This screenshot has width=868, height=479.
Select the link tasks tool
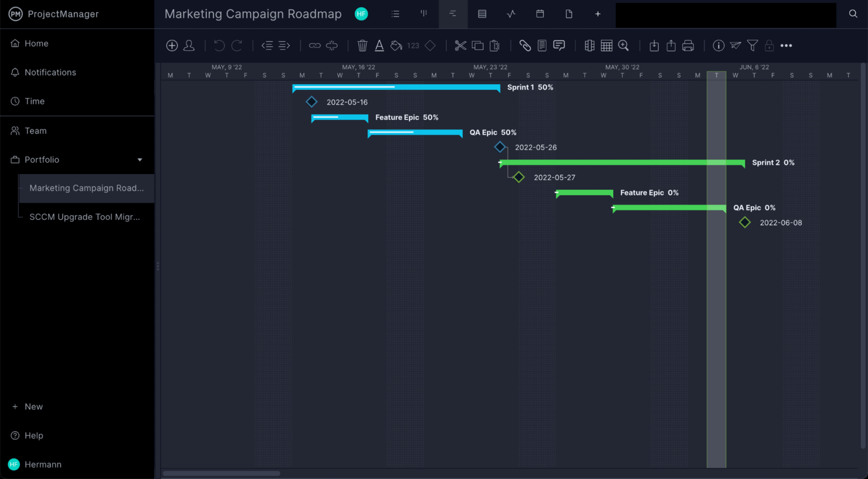point(314,45)
